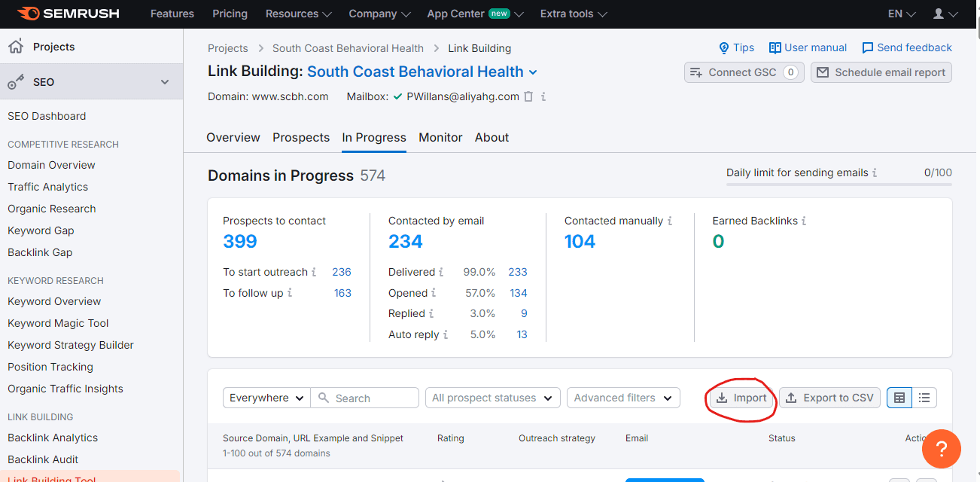Image resolution: width=980 pixels, height=482 pixels.
Task: Click info icon beside Opened
Action: pyautogui.click(x=434, y=293)
